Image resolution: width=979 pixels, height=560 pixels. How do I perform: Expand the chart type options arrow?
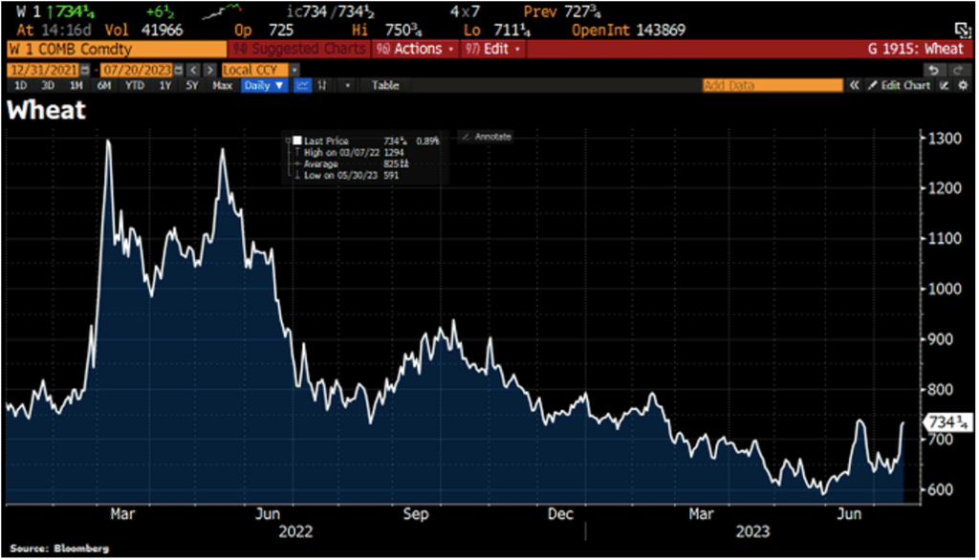click(347, 86)
